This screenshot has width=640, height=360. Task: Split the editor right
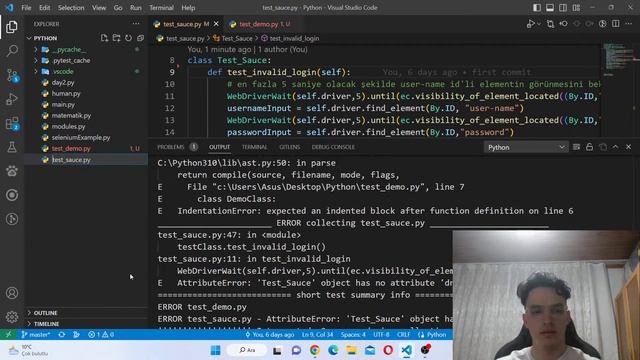pyautogui.click(x=616, y=24)
